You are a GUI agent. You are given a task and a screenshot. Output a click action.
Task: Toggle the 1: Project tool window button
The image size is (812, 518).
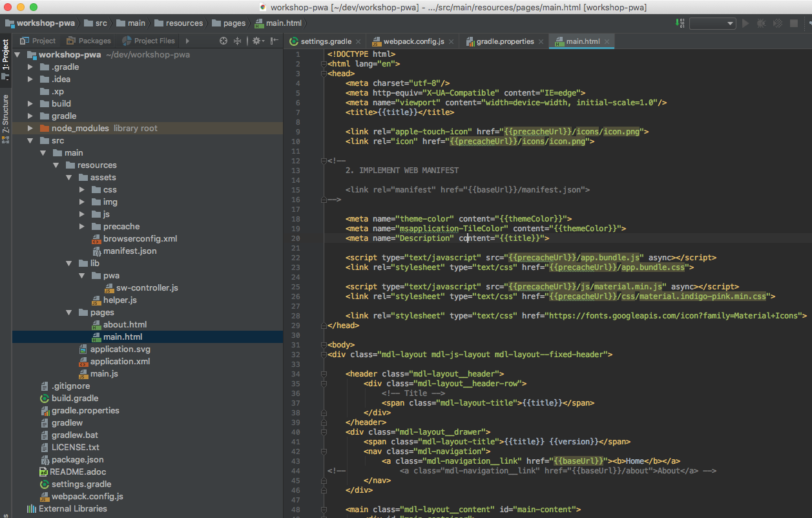point(5,60)
